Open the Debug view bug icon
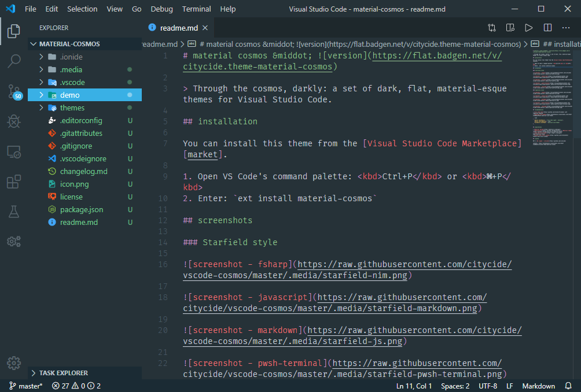The height and width of the screenshot is (392, 581). [14, 121]
